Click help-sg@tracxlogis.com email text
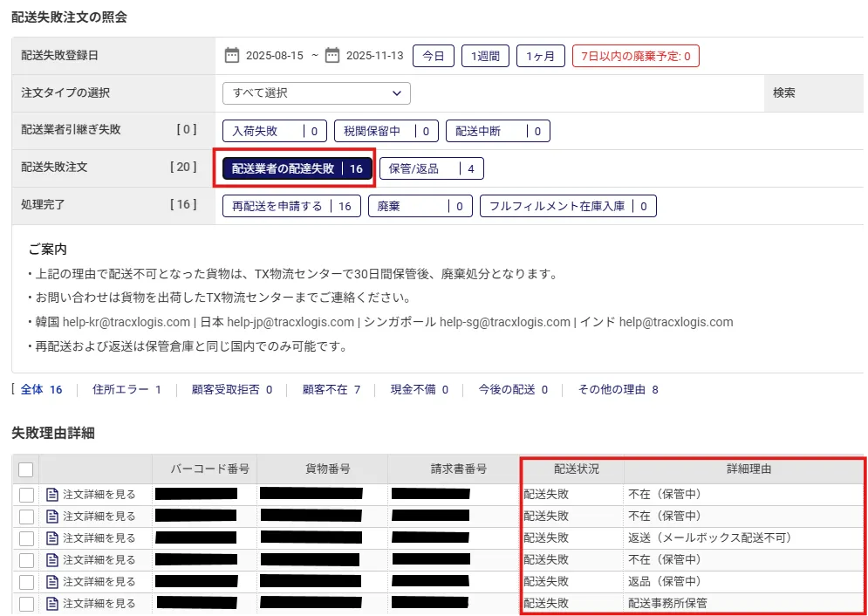The height and width of the screenshot is (616, 868). [505, 322]
